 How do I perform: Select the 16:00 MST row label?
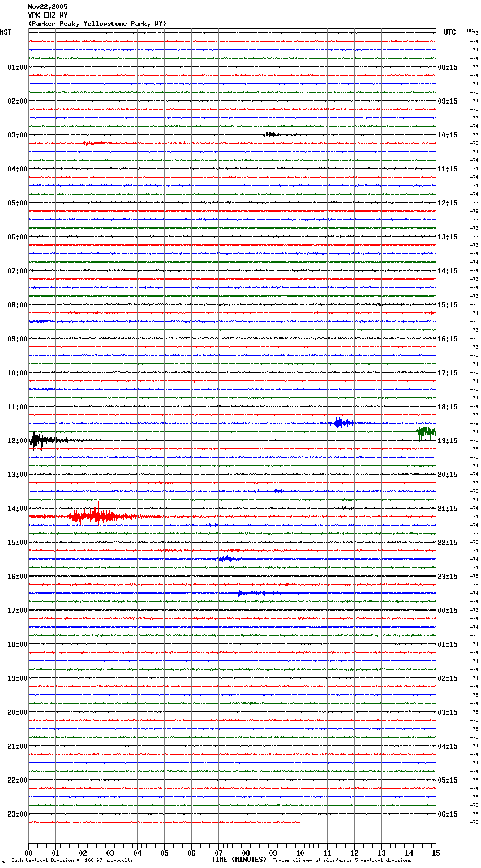(x=18, y=577)
